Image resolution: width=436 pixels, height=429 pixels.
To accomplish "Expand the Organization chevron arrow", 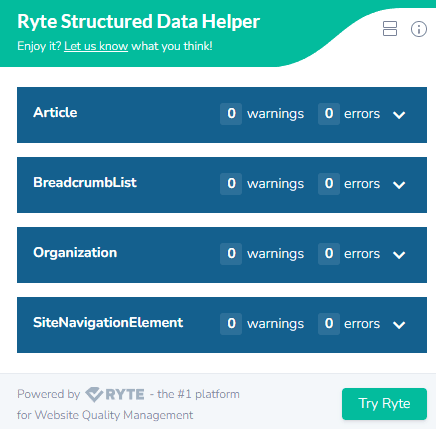I will (x=399, y=255).
